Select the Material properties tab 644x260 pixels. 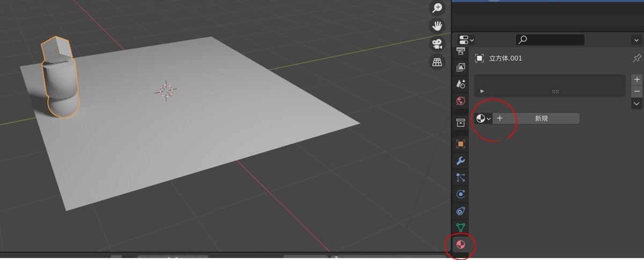[x=460, y=244]
